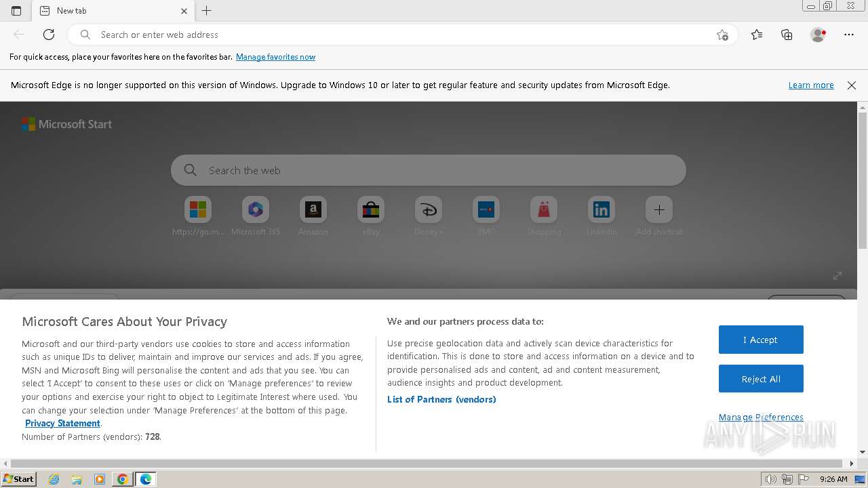Screen dimensions: 868x488
Task: Open the Windows Start button
Action: coord(19,479)
